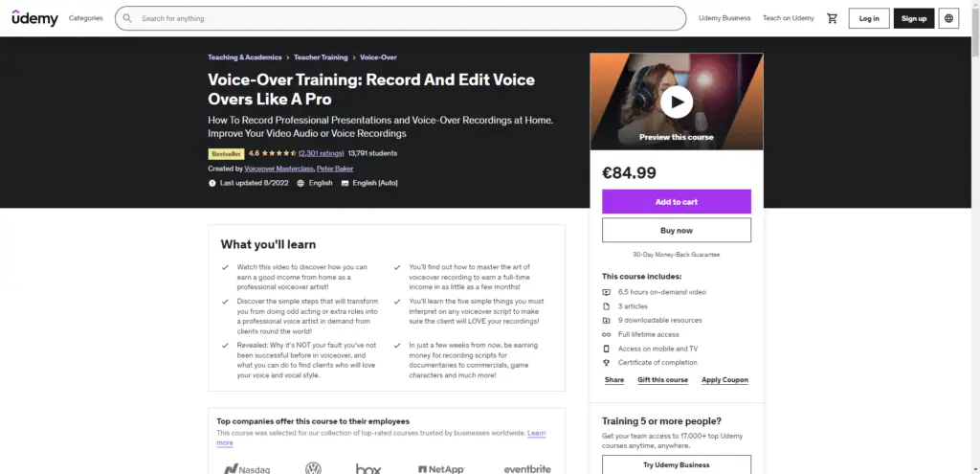The height and width of the screenshot is (474, 980).
Task: Click the Log in button
Action: [869, 18]
